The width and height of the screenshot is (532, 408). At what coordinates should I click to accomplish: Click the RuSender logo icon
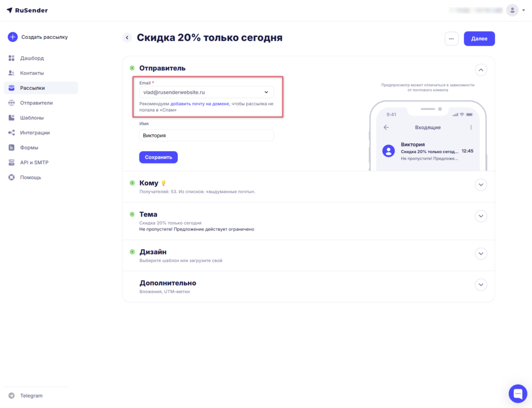(9, 10)
